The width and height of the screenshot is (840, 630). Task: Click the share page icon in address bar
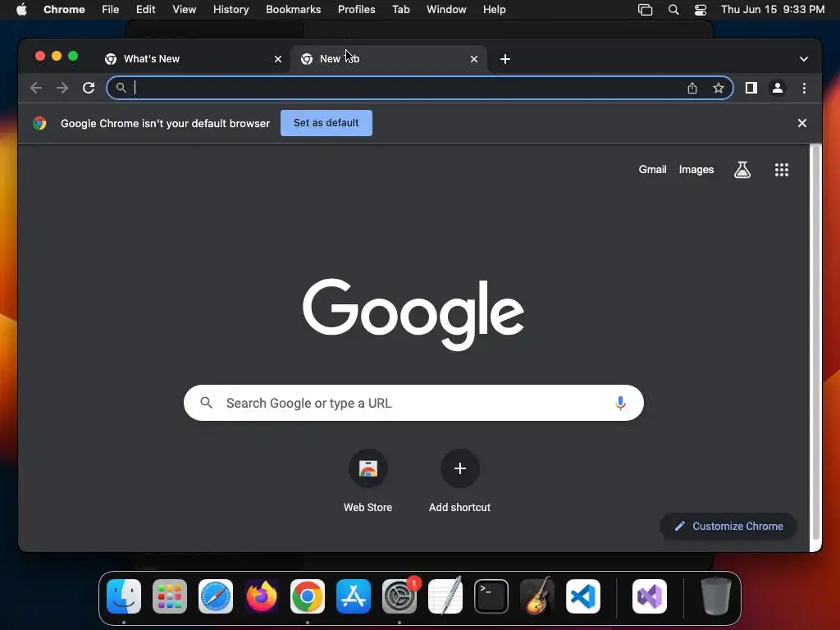[692, 88]
